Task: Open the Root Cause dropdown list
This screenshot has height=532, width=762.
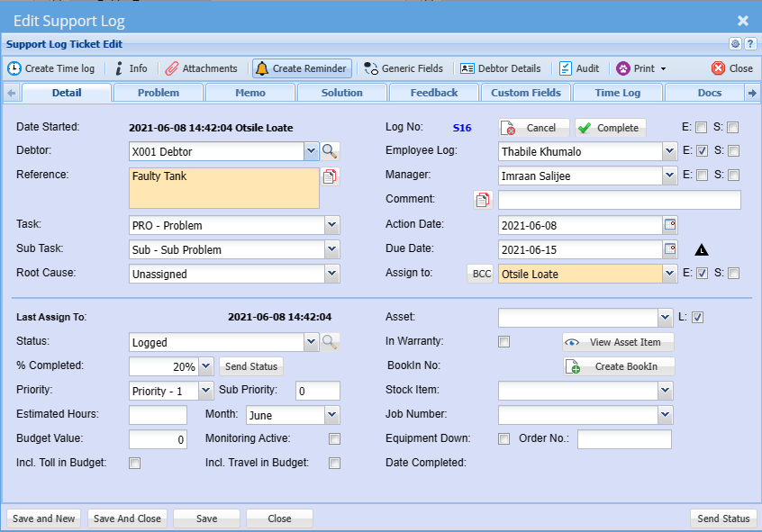Action: 331,274
